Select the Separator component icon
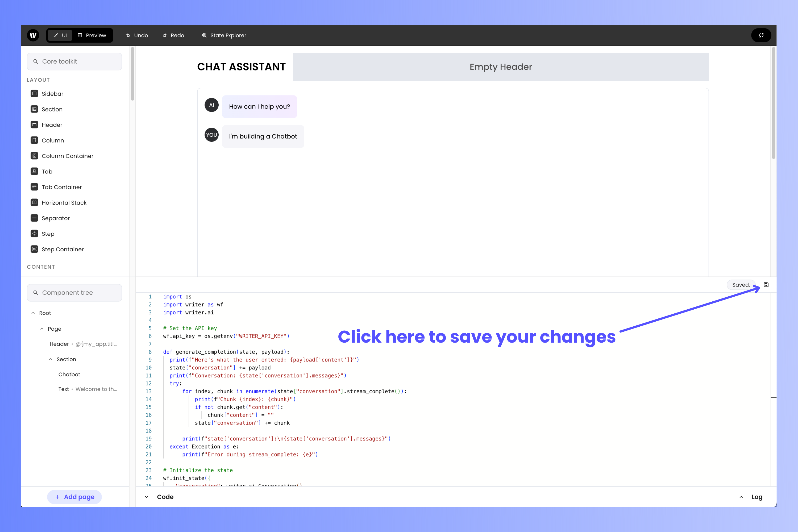Screen dimensions: 798x532 click(x=34, y=218)
